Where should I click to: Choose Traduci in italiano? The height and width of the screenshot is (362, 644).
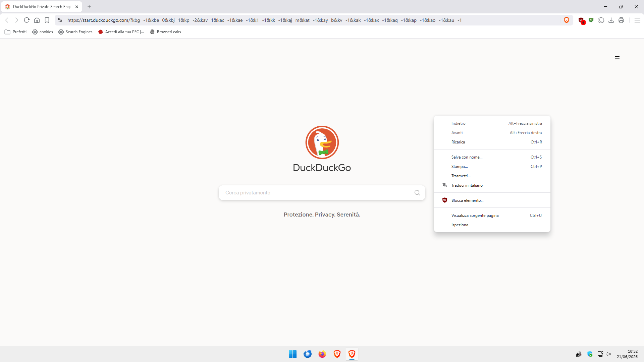click(492, 185)
